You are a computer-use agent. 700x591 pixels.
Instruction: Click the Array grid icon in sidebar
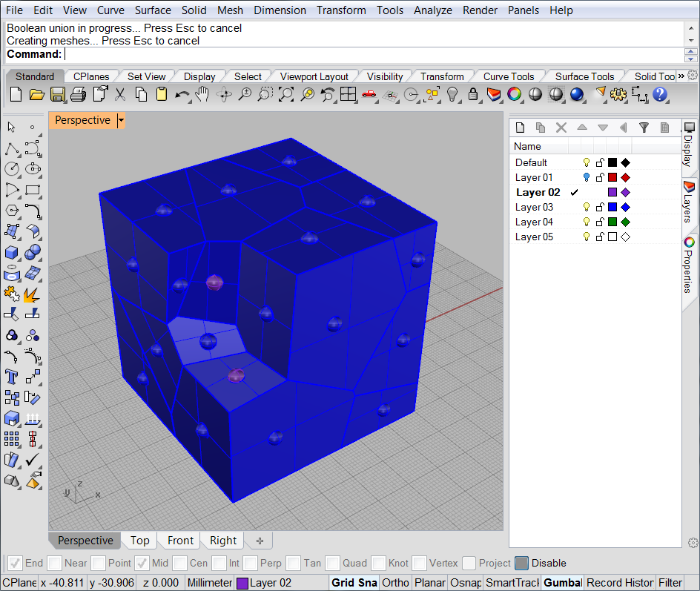coord(12,439)
